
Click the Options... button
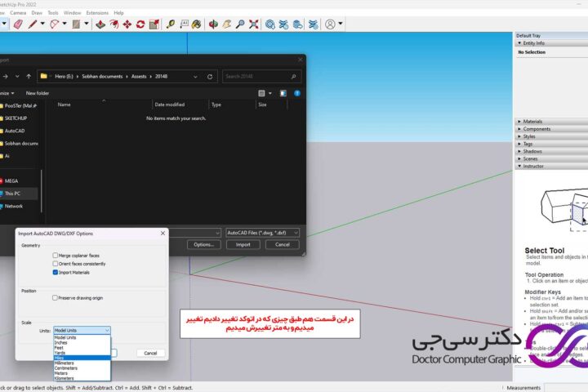pyautogui.click(x=204, y=244)
